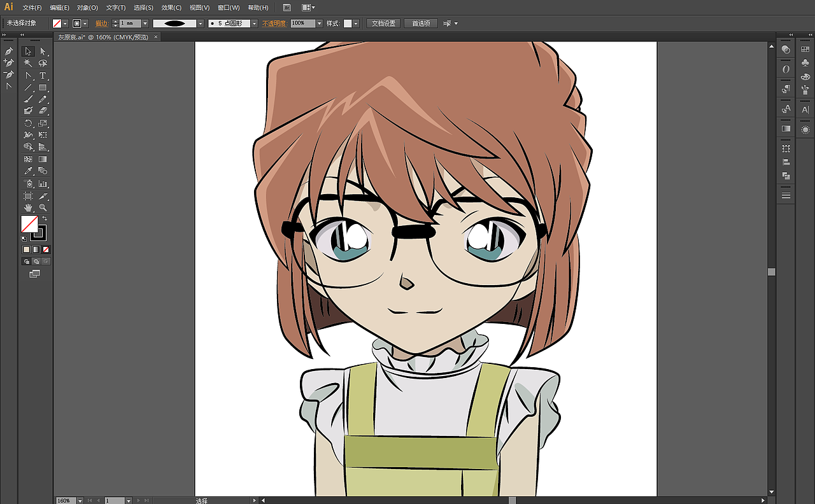The image size is (815, 504).
Task: Select the Blend tool
Action: click(43, 171)
